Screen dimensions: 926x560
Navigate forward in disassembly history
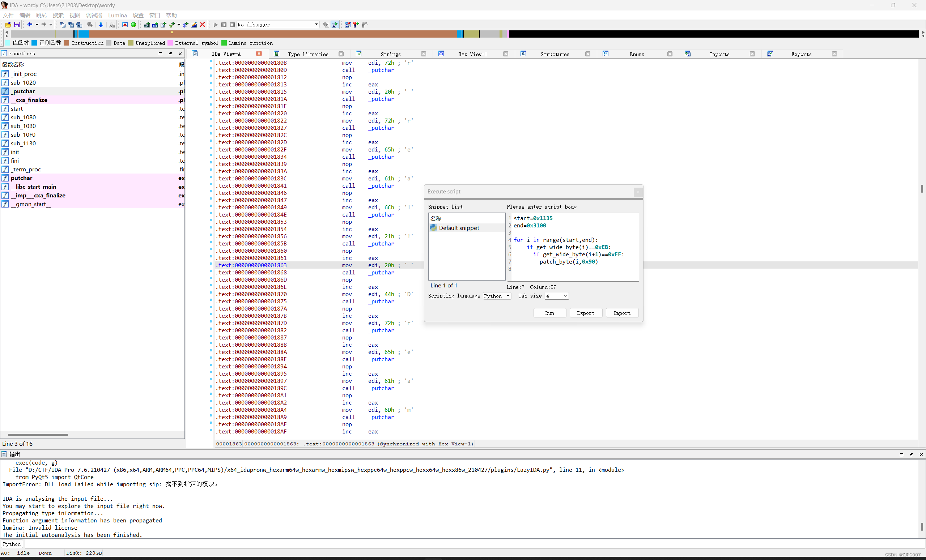(44, 25)
